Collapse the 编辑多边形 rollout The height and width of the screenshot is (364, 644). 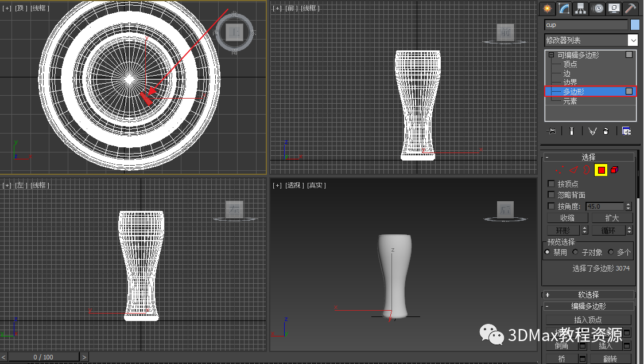click(588, 306)
